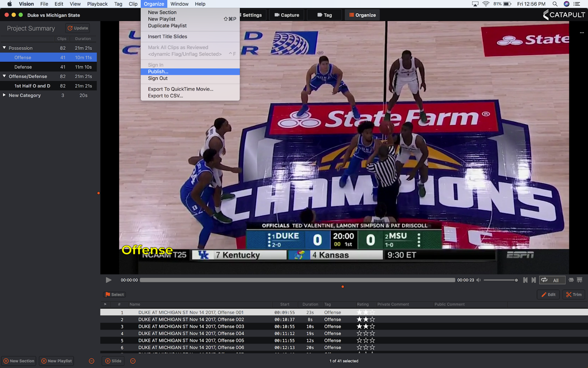Click the presentation screen icon

click(580, 280)
